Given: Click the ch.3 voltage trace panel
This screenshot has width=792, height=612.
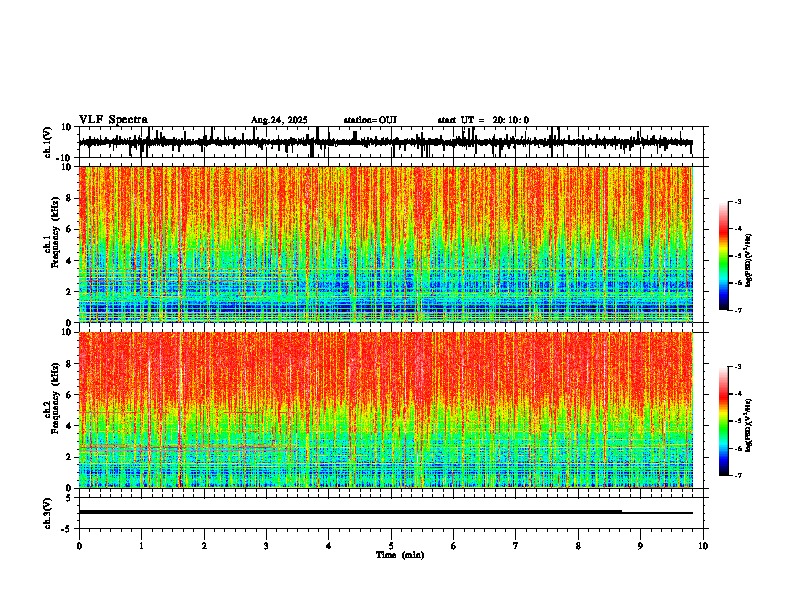Looking at the screenshot, I should tap(391, 513).
